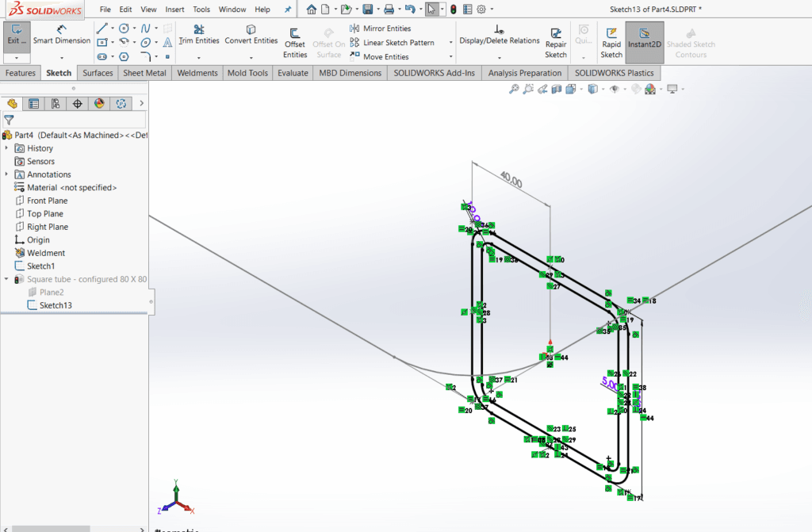Open Display/Delete Relations tool

[x=499, y=34]
